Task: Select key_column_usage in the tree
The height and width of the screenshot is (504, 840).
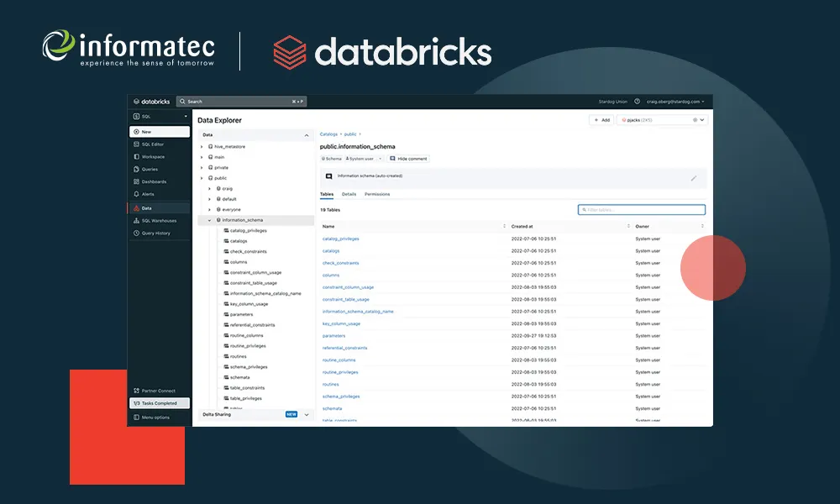Action: pyautogui.click(x=245, y=304)
